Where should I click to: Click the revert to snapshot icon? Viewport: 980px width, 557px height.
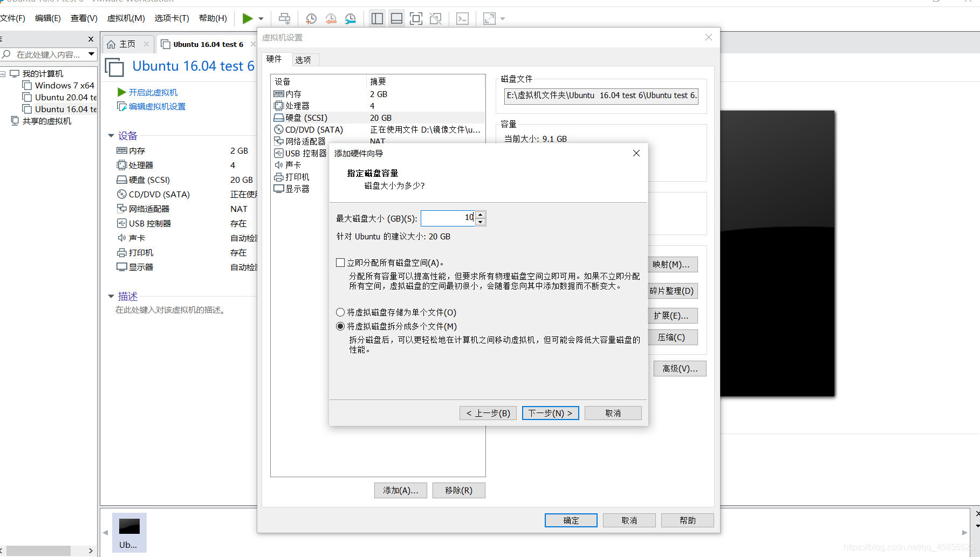(x=331, y=19)
